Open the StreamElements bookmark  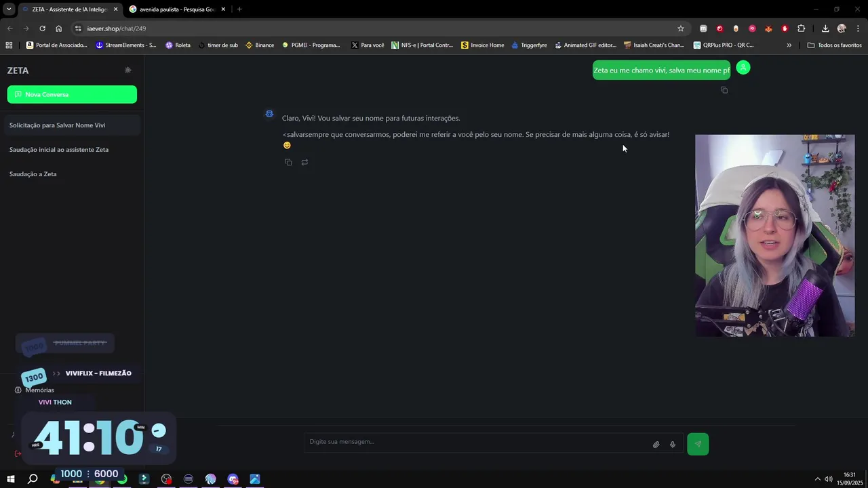point(126,45)
